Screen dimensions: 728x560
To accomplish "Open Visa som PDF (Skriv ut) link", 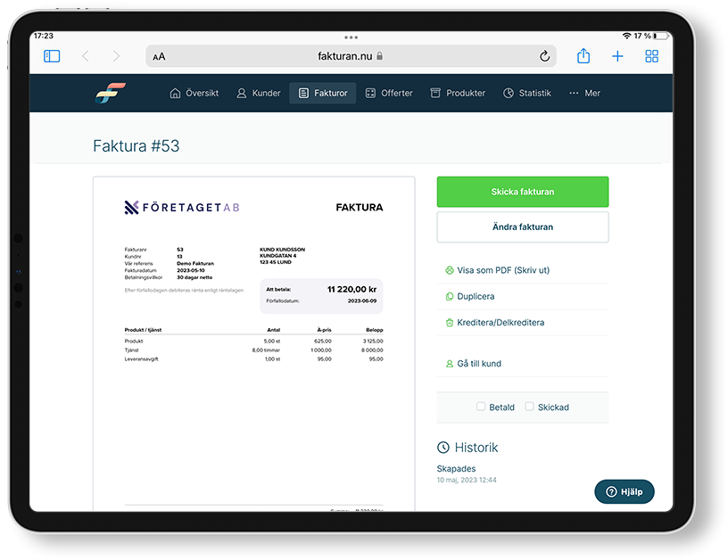I will point(502,269).
